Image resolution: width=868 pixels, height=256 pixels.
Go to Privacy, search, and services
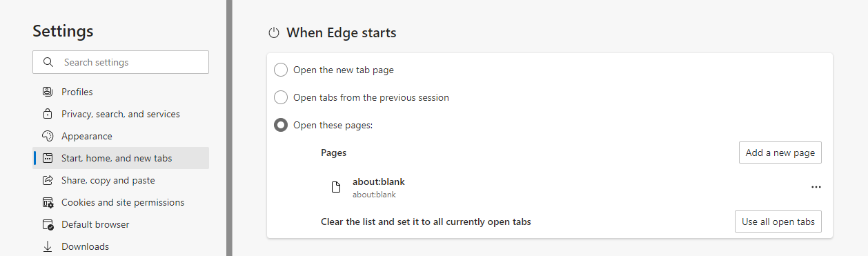121,114
